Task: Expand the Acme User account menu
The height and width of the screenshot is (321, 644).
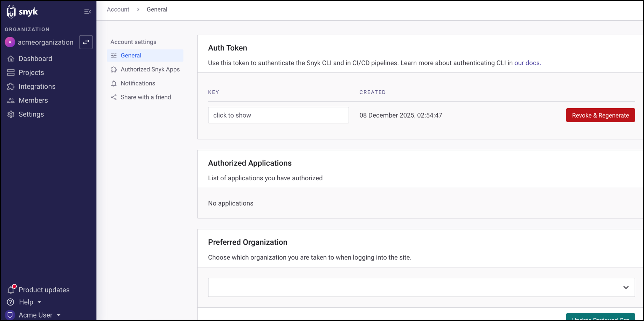Action: [58, 315]
